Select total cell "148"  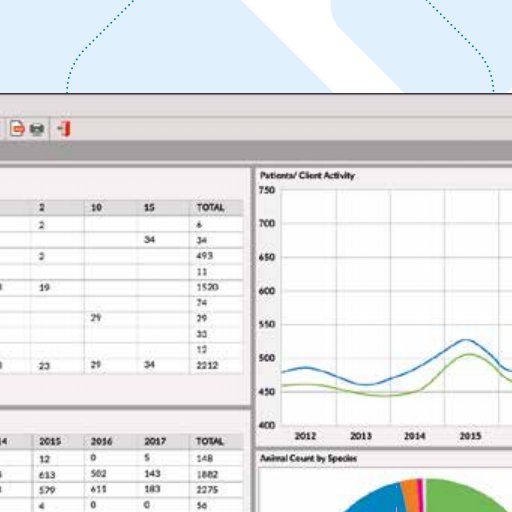click(x=205, y=459)
